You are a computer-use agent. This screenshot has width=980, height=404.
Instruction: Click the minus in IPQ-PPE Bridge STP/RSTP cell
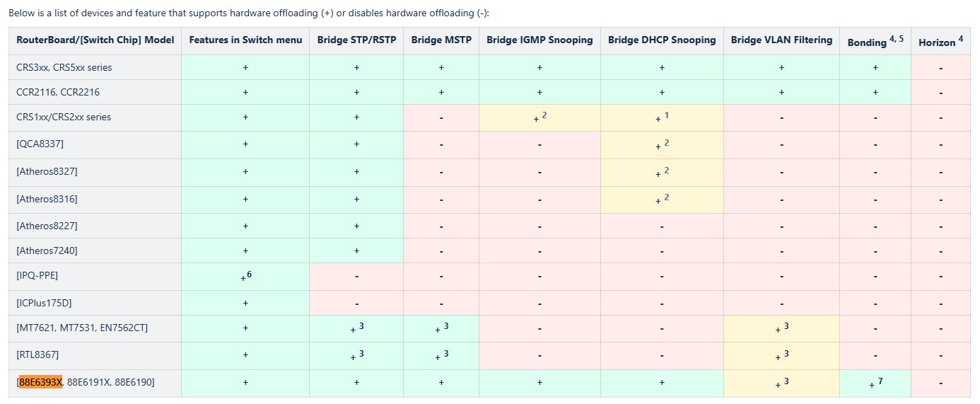[356, 277]
